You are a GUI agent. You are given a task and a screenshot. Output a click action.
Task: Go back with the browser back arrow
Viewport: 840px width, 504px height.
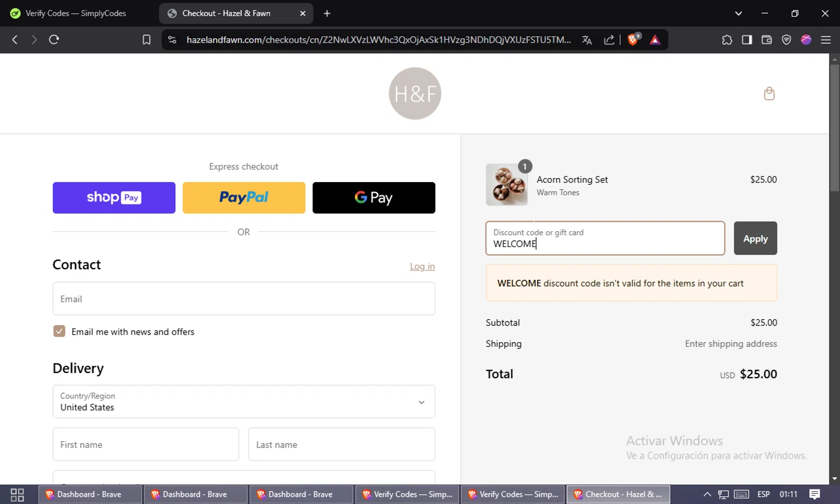pos(15,40)
